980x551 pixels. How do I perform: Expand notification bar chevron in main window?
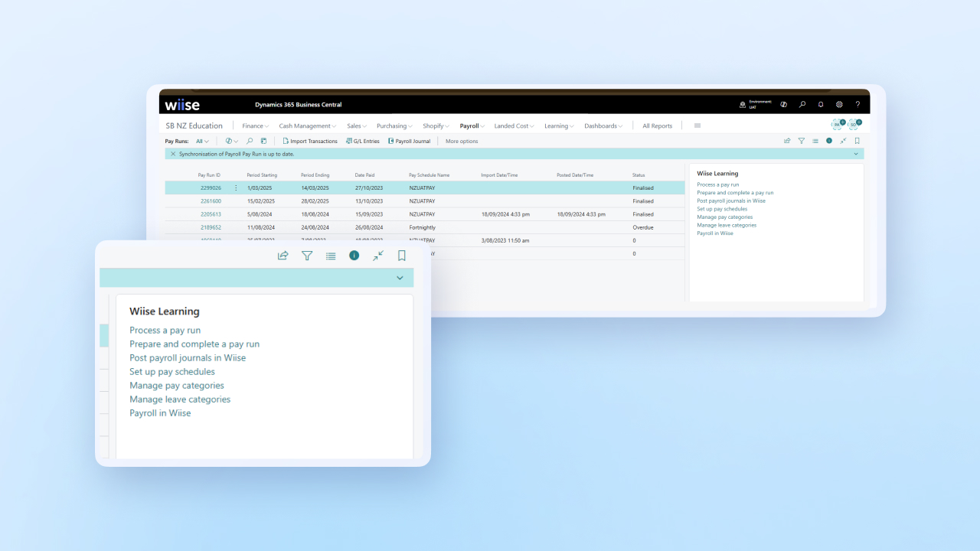click(856, 154)
